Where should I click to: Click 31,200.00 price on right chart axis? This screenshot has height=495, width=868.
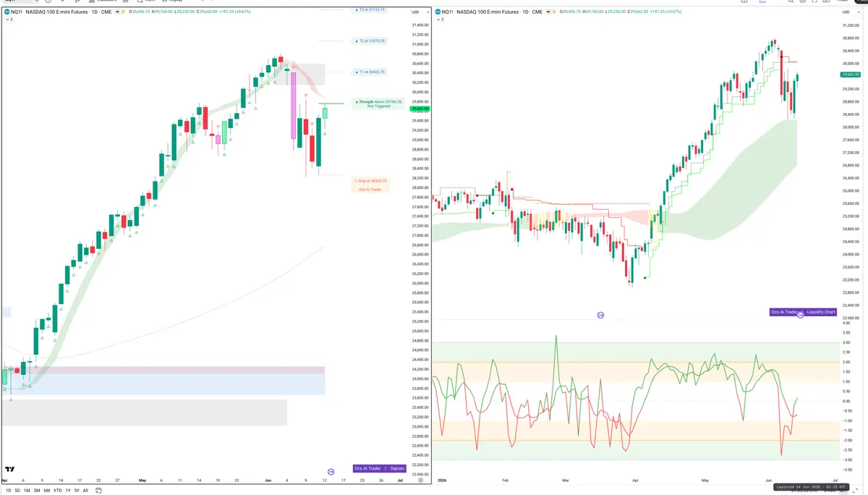[851, 25]
